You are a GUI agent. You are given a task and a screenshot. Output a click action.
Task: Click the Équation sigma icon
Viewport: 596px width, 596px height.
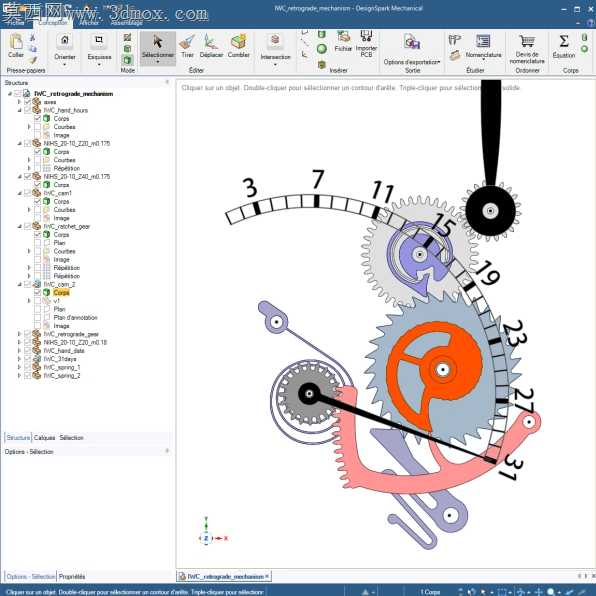564,41
